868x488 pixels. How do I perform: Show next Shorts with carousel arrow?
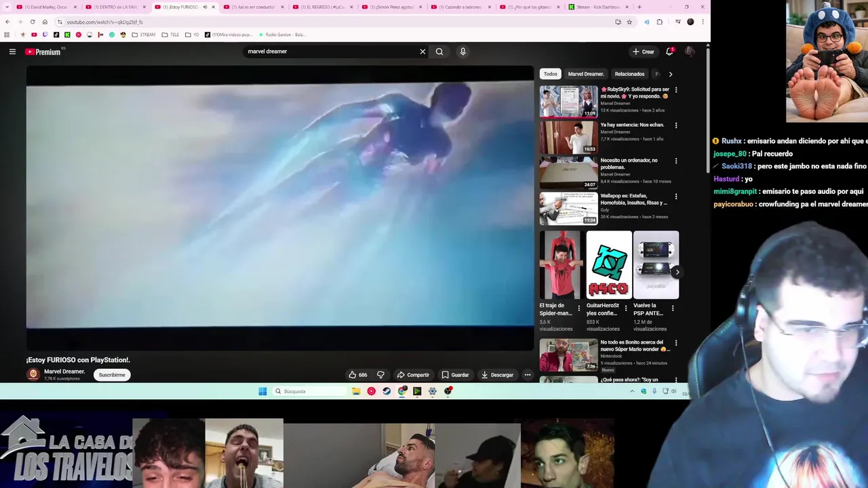click(x=677, y=272)
